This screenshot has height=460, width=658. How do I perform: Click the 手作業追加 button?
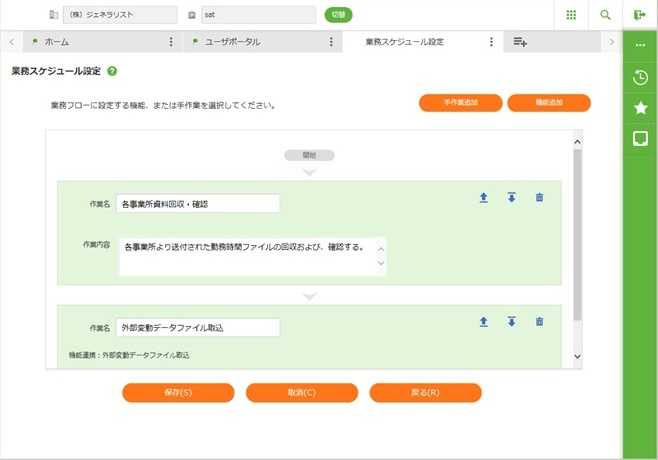(x=460, y=103)
